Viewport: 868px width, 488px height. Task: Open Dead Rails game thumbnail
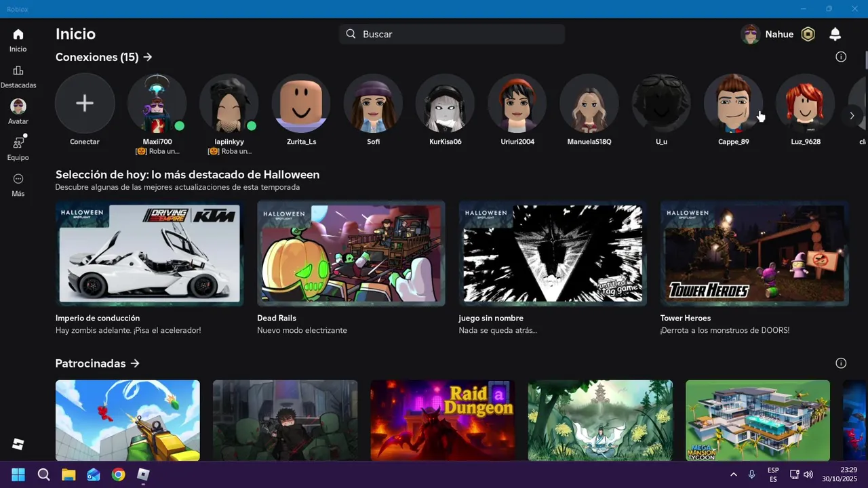tap(351, 253)
